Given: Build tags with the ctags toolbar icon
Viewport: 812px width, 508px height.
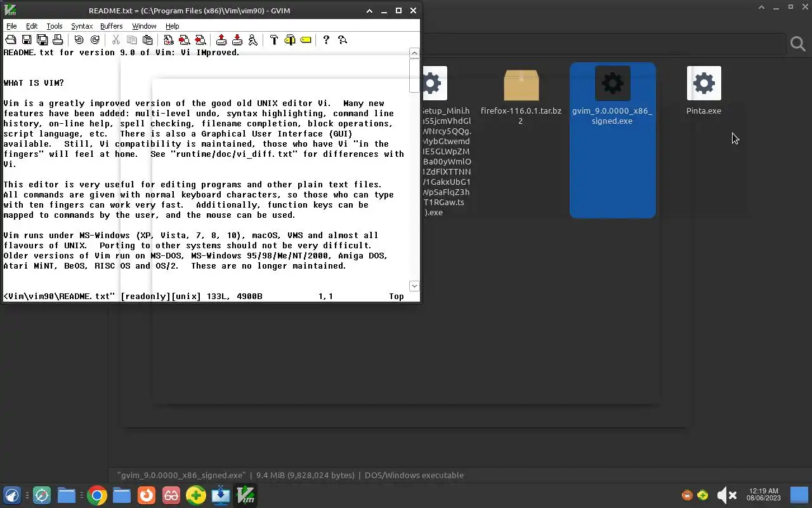Looking at the screenshot, I should pos(290,40).
